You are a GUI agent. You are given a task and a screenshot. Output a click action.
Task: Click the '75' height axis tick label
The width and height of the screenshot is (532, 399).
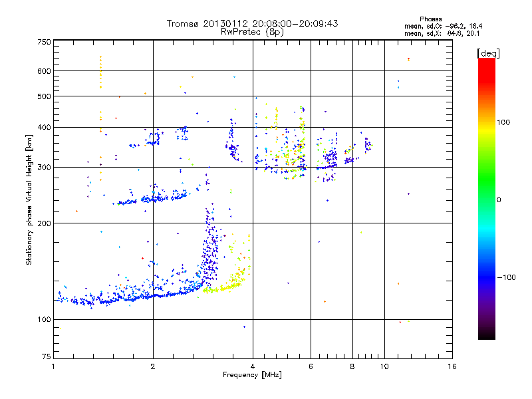coord(47,356)
